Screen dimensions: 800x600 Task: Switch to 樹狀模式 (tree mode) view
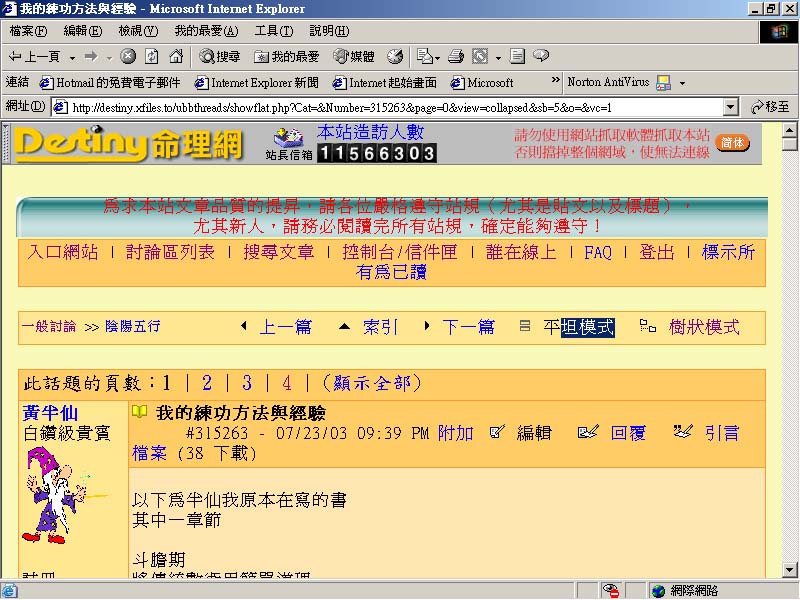point(705,325)
